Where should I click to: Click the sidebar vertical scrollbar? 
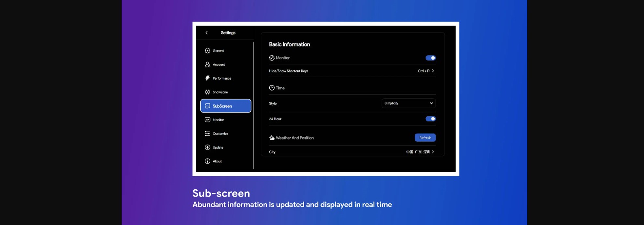(253, 106)
